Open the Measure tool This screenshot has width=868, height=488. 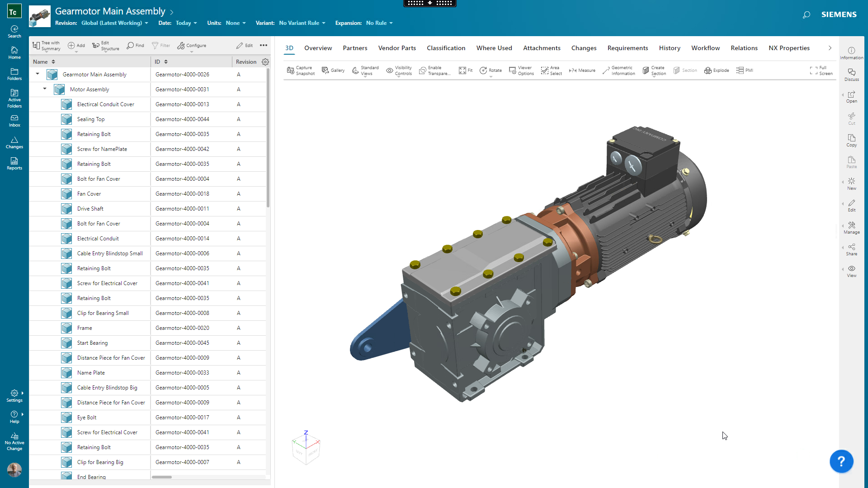click(582, 70)
